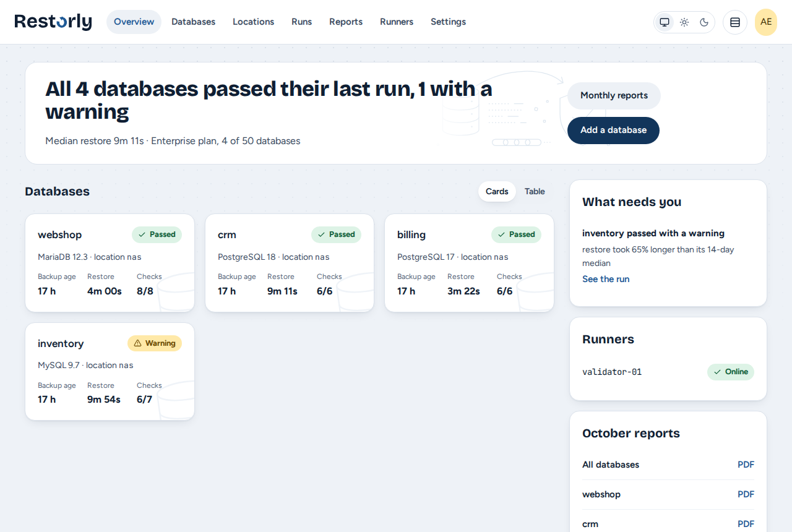Click the Passed badge on billing
The image size is (792, 532).
pos(516,234)
